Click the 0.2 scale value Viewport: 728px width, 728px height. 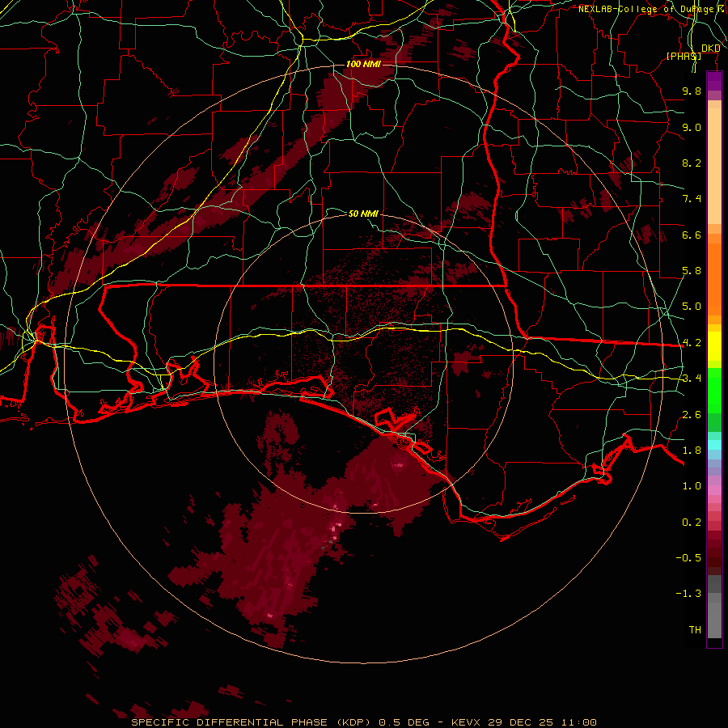tap(692, 523)
